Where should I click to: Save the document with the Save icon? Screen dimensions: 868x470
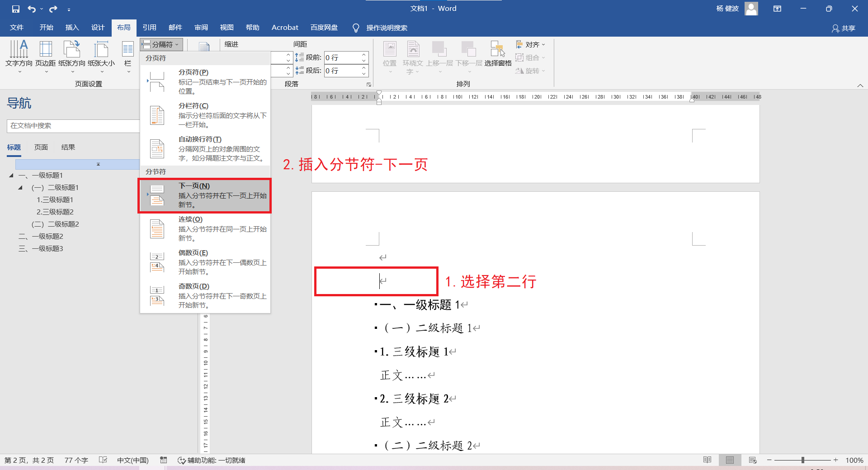[16, 9]
